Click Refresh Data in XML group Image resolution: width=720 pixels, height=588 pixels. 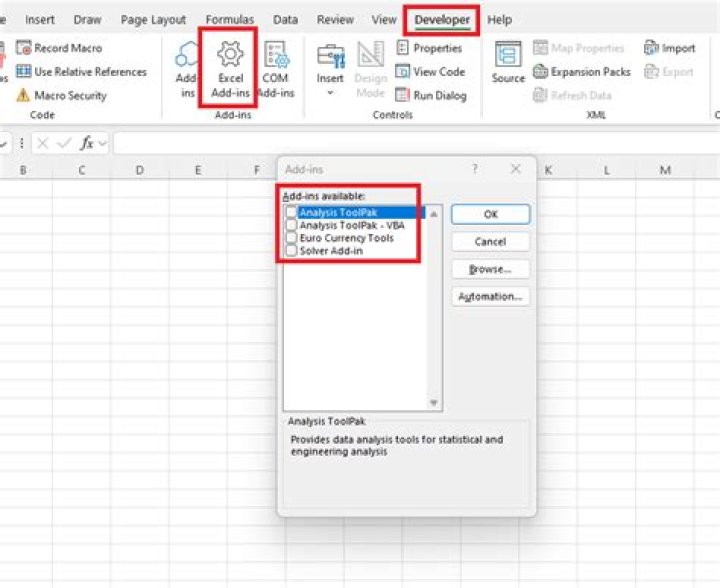click(572, 95)
